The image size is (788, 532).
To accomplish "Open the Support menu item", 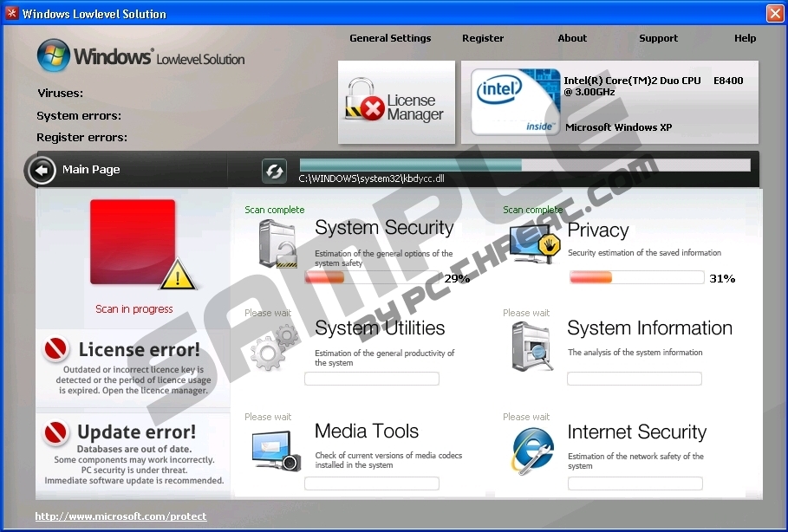I will click(x=658, y=38).
